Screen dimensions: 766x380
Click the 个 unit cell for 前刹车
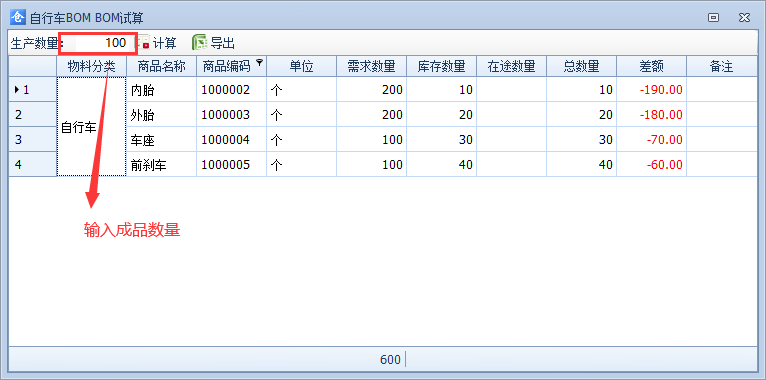coord(301,164)
